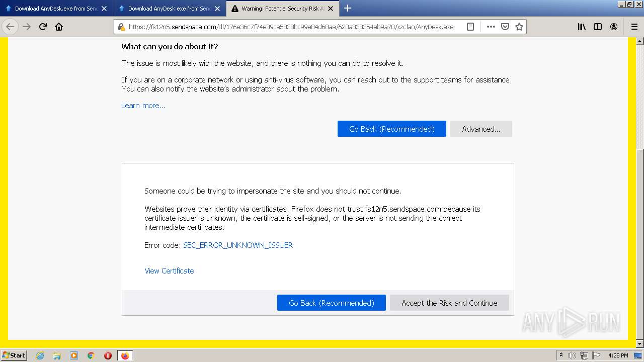Viewport: 644px width, 362px height.
Task: Click scrollbar up arrow
Action: 640,41
